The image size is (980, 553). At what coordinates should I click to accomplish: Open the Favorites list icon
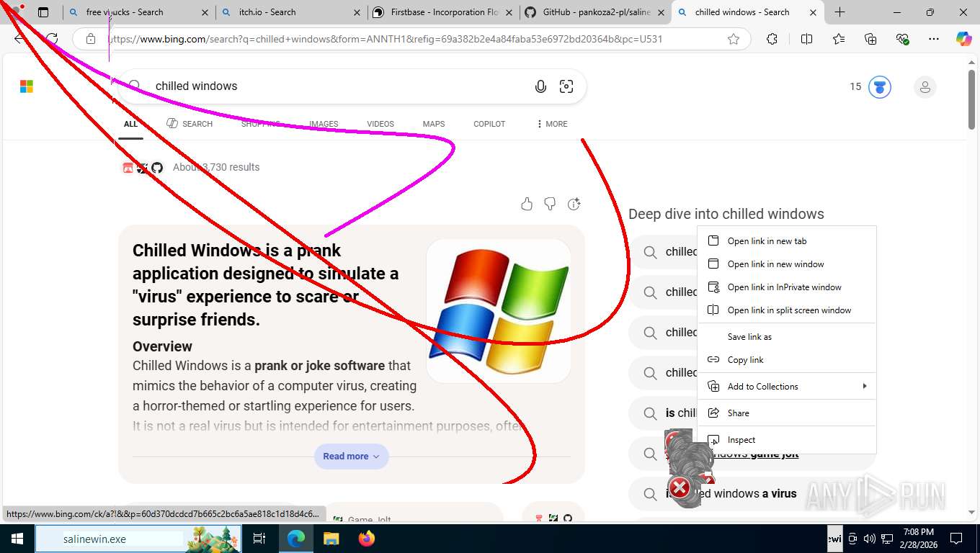click(839, 39)
